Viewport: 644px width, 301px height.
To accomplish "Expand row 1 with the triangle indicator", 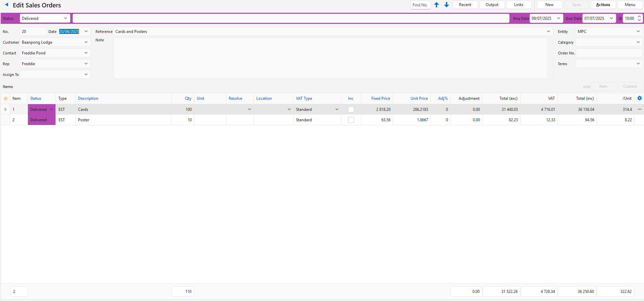I will coord(5,110).
